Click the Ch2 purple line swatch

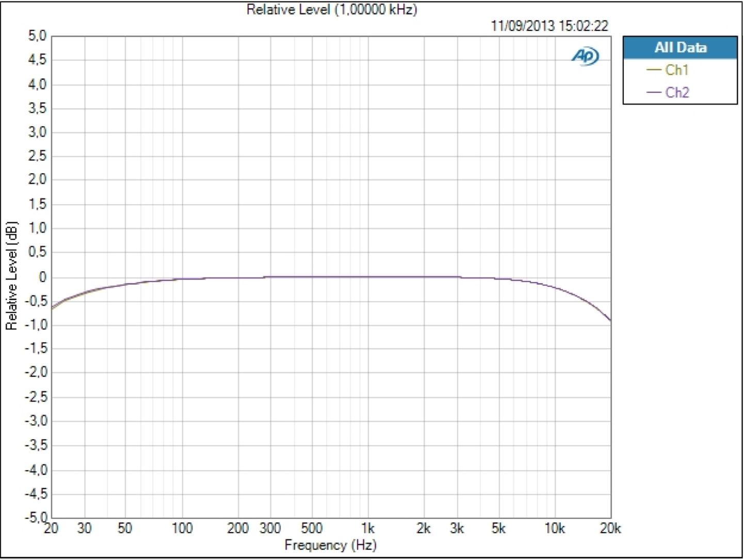point(654,92)
